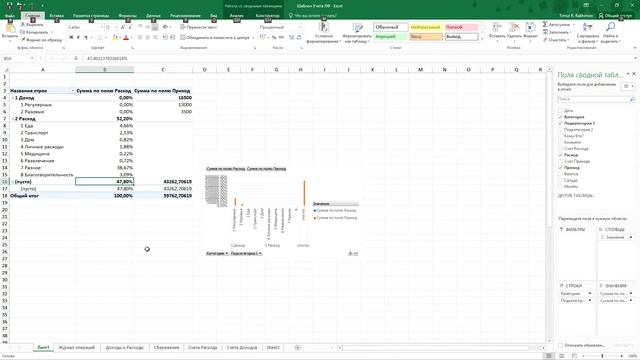
Task: Click the ДРУГИЕ ТАБЛИЦЫ link
Action: coord(576,196)
